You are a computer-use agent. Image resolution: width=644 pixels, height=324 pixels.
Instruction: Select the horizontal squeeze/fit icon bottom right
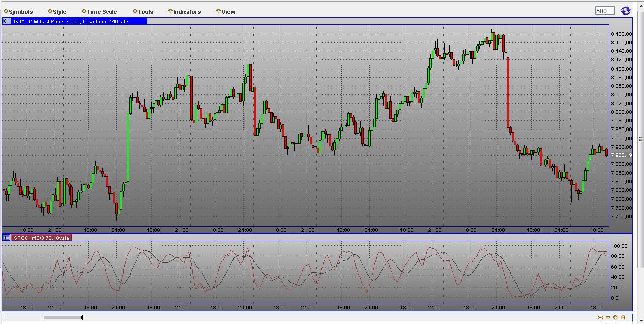(600, 317)
